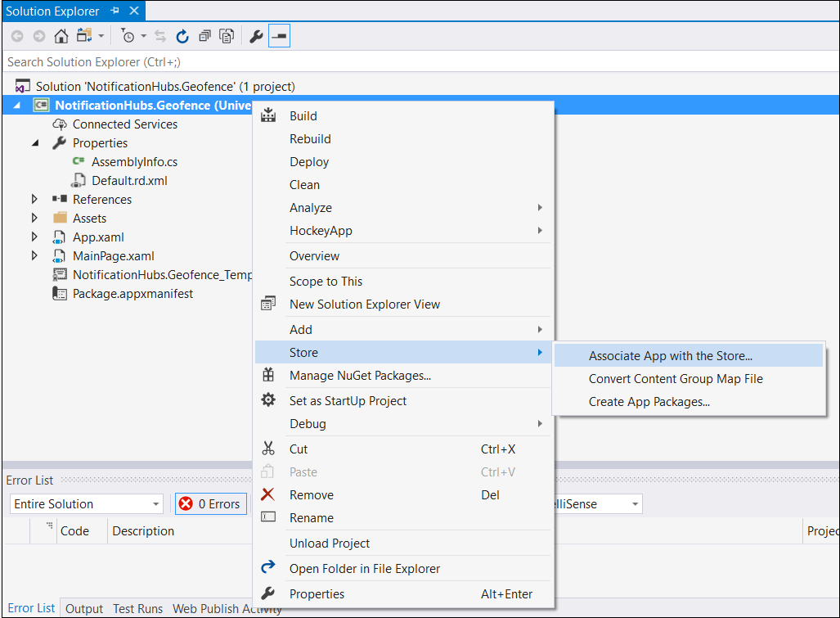840x618 pixels.
Task: Select the Sync with Active Document icon
Action: pos(161,36)
